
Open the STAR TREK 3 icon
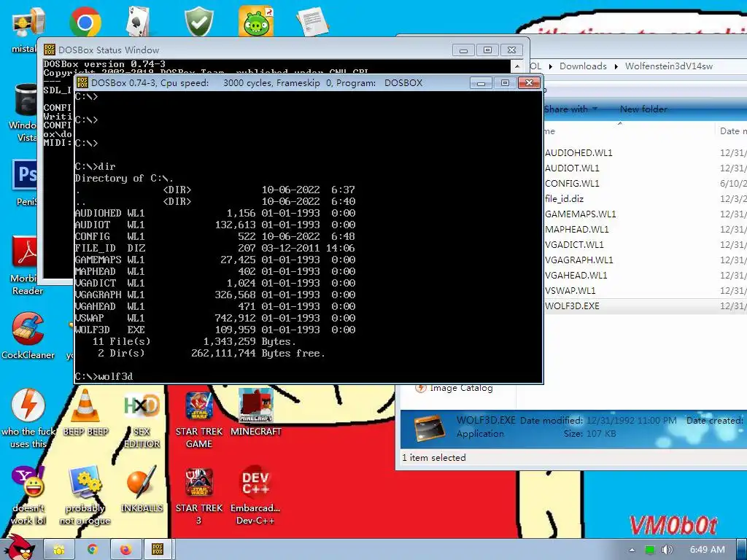pos(198,495)
